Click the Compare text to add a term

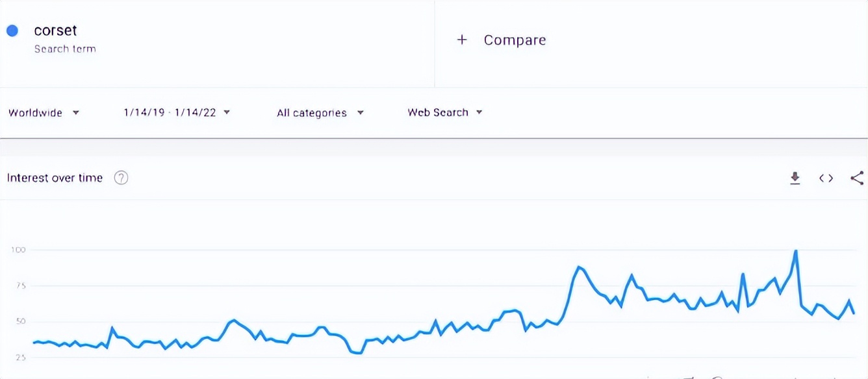coord(515,40)
